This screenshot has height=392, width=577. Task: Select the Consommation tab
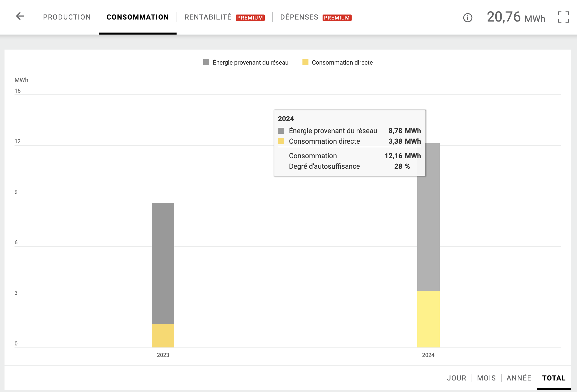(x=137, y=17)
